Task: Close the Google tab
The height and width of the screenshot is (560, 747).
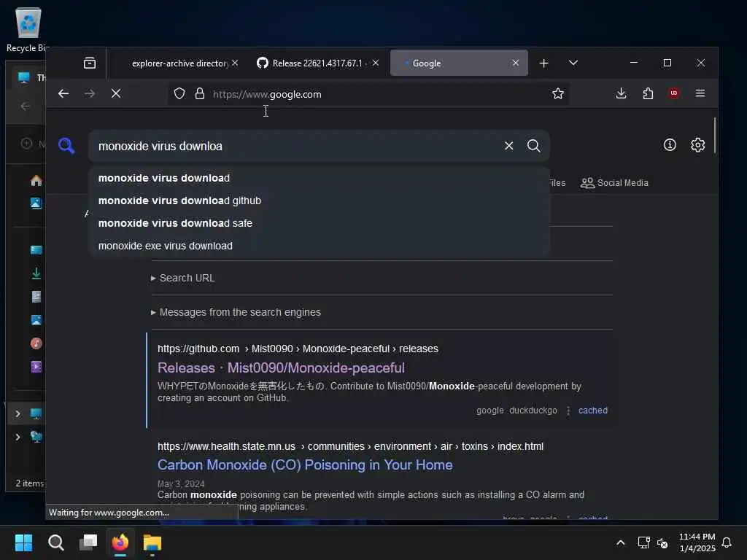Action: (x=516, y=63)
